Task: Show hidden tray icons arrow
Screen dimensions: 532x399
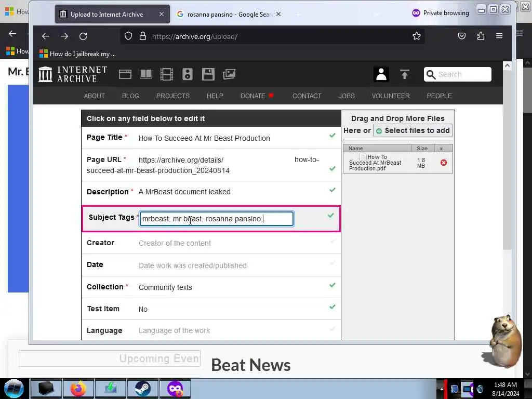Action: coord(441,389)
